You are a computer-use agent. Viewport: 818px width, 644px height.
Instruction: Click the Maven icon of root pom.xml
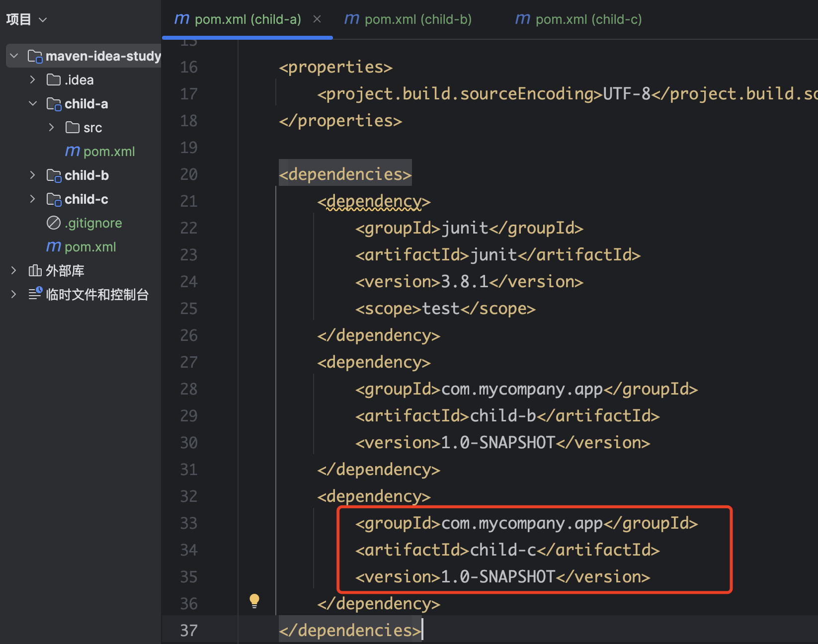pos(54,247)
